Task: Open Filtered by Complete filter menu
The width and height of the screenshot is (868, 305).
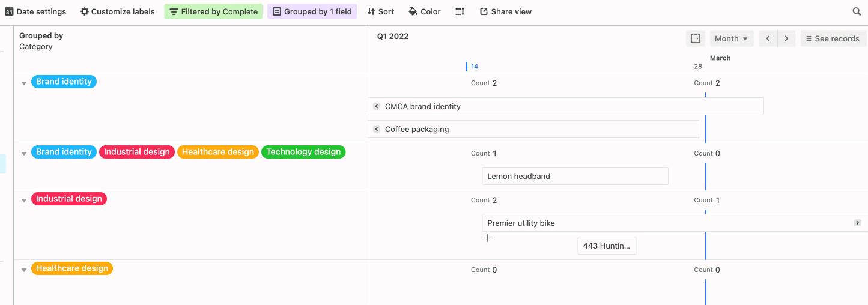Action: pos(213,11)
